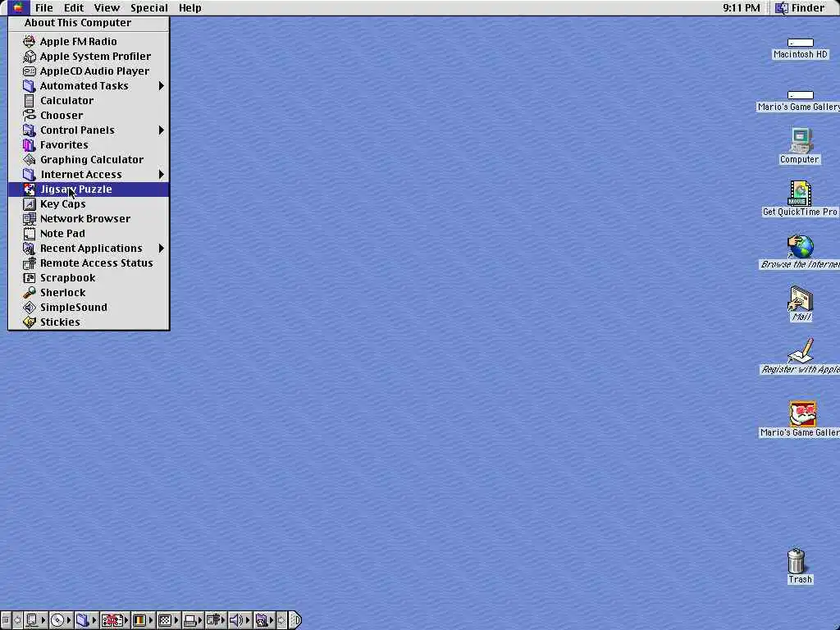This screenshot has height=630, width=840.
Task: Expand the Control Panels submenu
Action: 89,130
